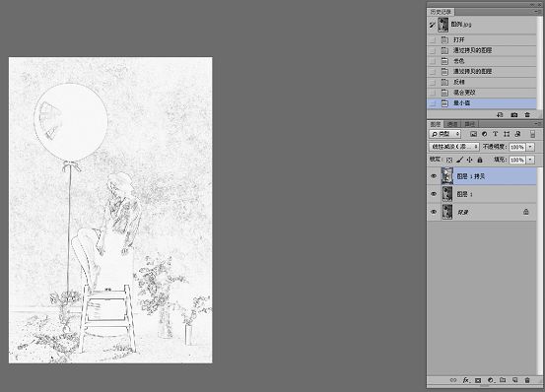Filter layers by adjustment layers icon

point(485,134)
